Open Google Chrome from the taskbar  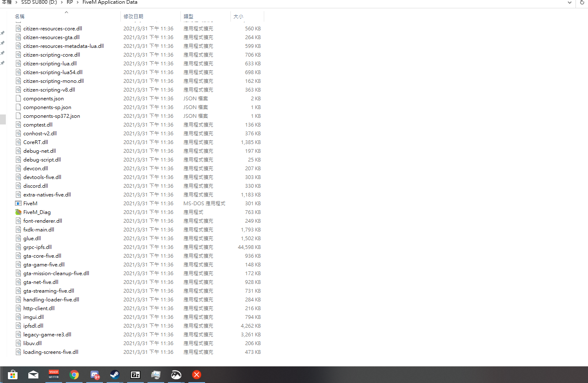(x=74, y=375)
